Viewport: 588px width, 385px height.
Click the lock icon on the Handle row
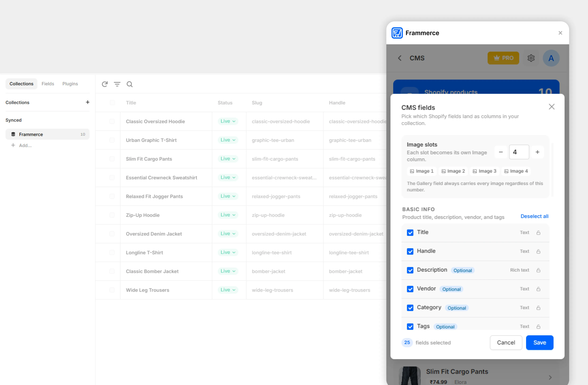coord(538,251)
